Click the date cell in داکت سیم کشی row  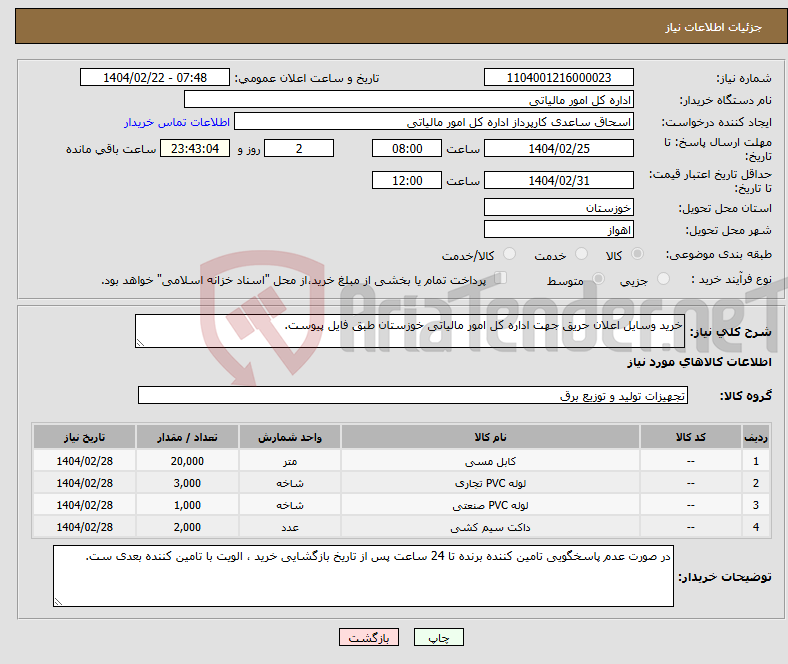pyautogui.click(x=84, y=527)
